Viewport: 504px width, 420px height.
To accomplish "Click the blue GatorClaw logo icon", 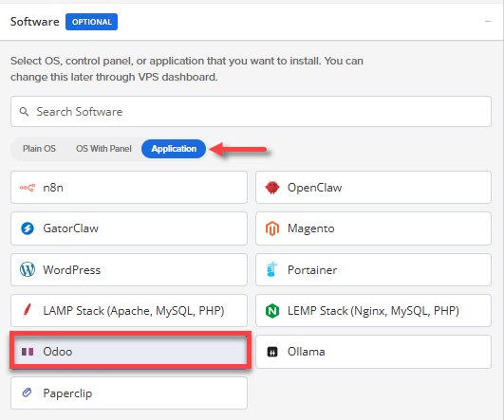I will pos(28,228).
